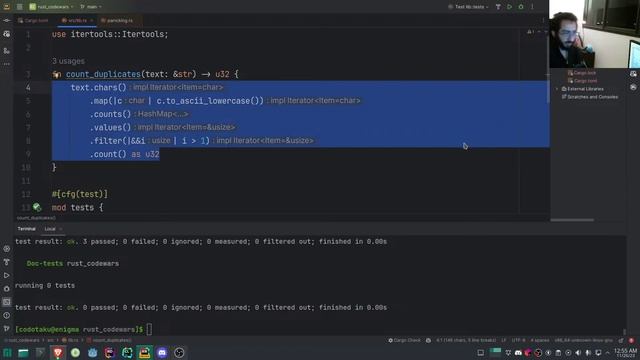Open the Git tool window icon at bottom
Viewport: 640px width, 360px height.
(7, 329)
